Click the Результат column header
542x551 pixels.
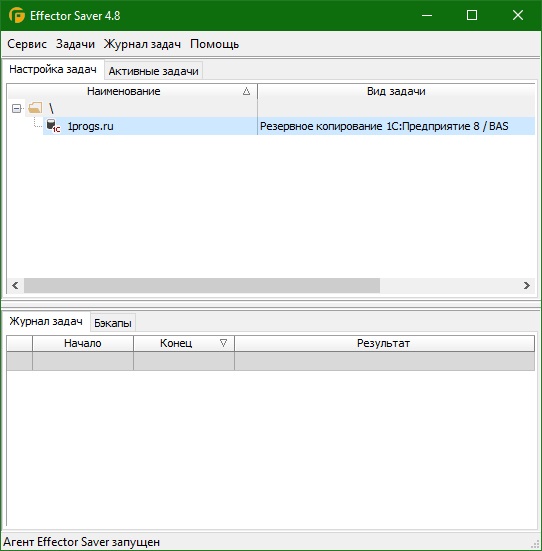384,343
